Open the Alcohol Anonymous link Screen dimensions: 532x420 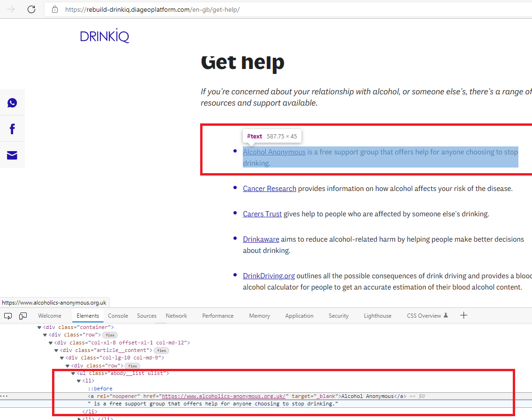click(274, 152)
